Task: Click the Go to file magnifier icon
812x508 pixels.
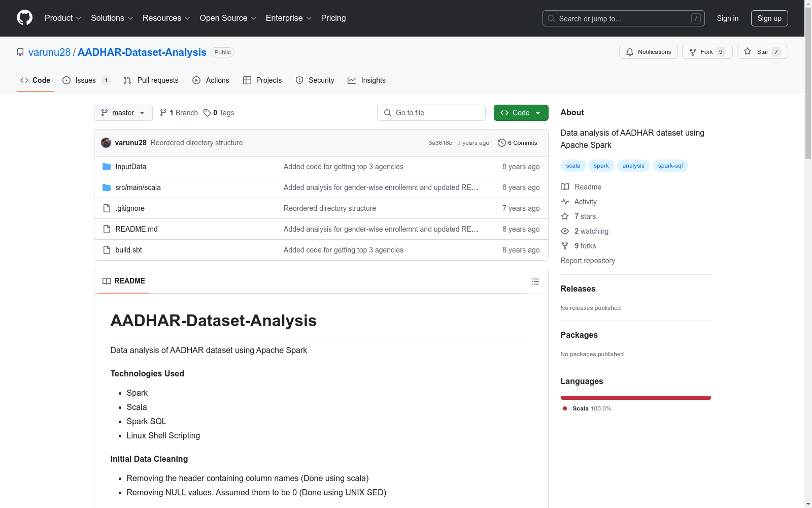Action: point(388,113)
